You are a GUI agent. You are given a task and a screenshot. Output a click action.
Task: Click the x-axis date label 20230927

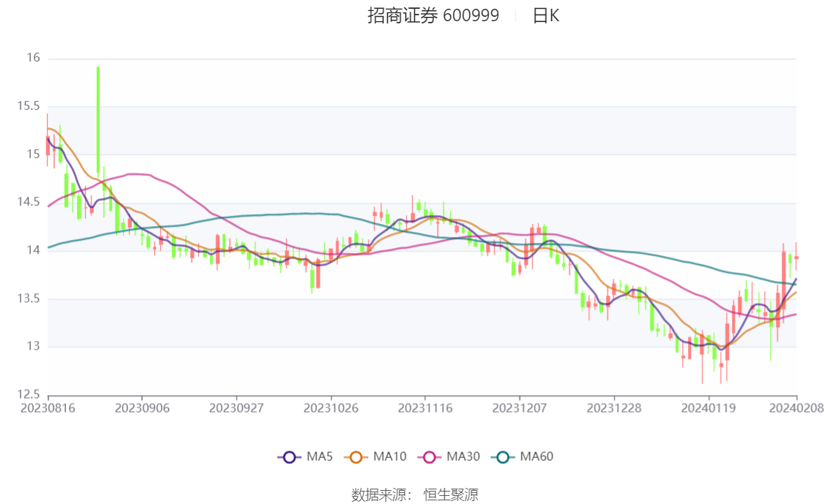(x=236, y=408)
